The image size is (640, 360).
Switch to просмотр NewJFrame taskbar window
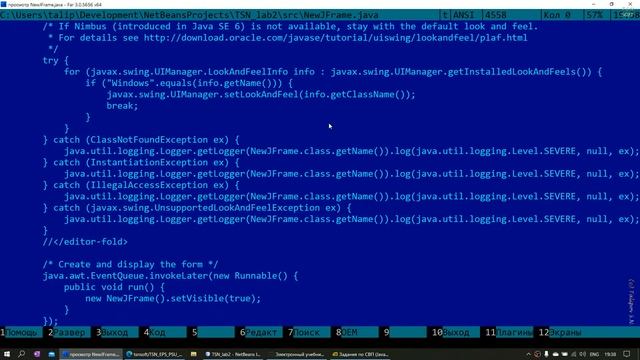[91, 354]
